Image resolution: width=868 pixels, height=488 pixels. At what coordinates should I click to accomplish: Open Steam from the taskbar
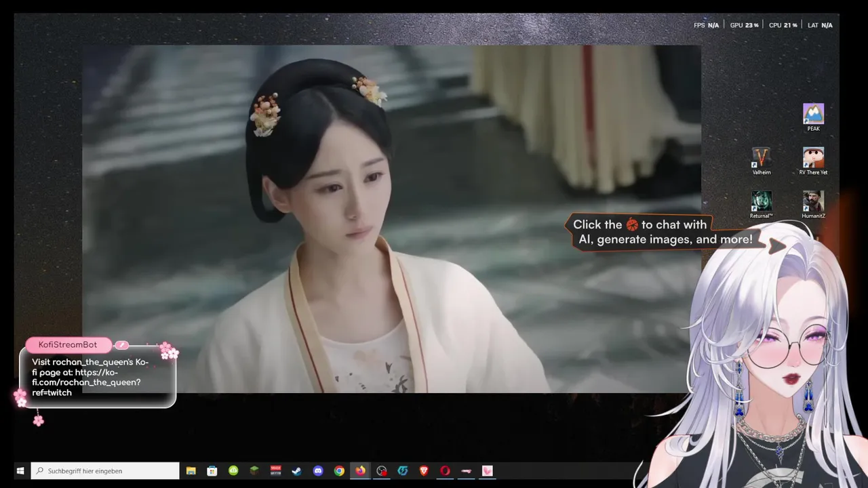(x=297, y=470)
